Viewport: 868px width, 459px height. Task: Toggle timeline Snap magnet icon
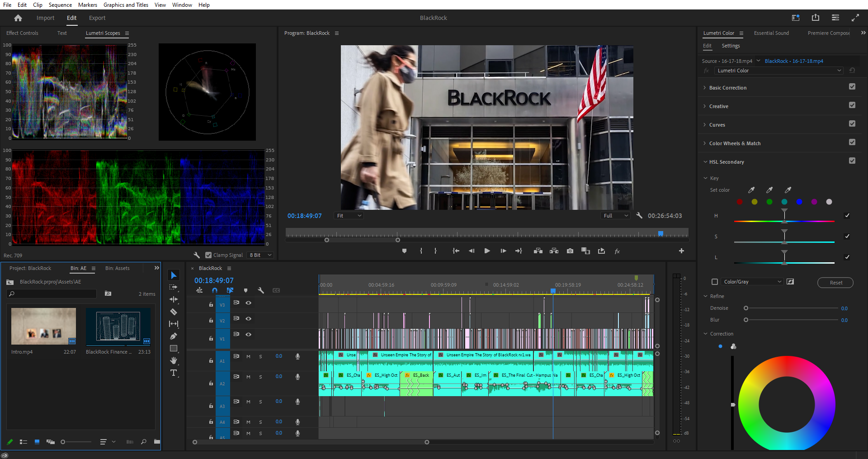[x=215, y=290]
